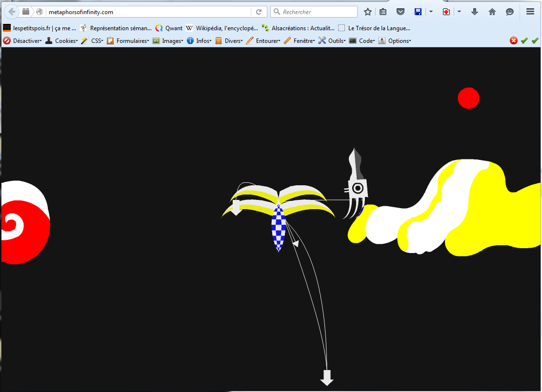
Task: Click the Rechercher search field
Action: [x=318, y=12]
